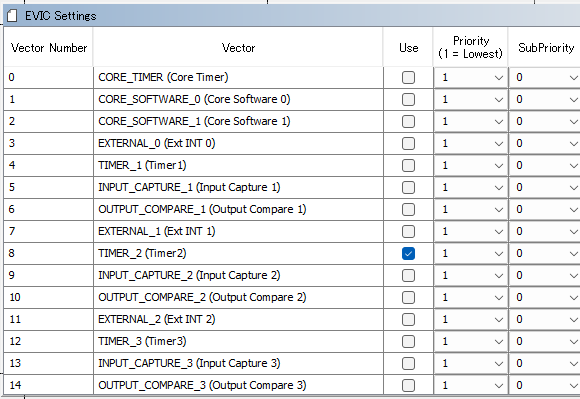Click the Priority column header
The width and height of the screenshot is (580, 399).
click(471, 47)
